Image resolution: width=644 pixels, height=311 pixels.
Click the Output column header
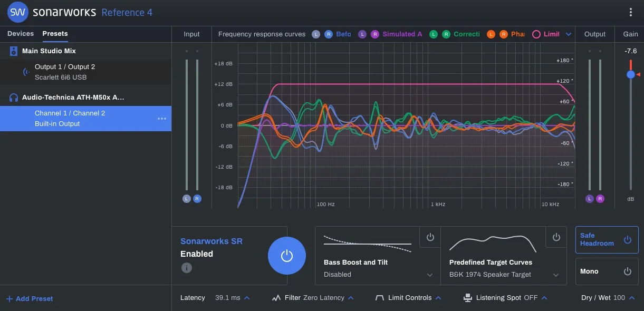point(595,34)
